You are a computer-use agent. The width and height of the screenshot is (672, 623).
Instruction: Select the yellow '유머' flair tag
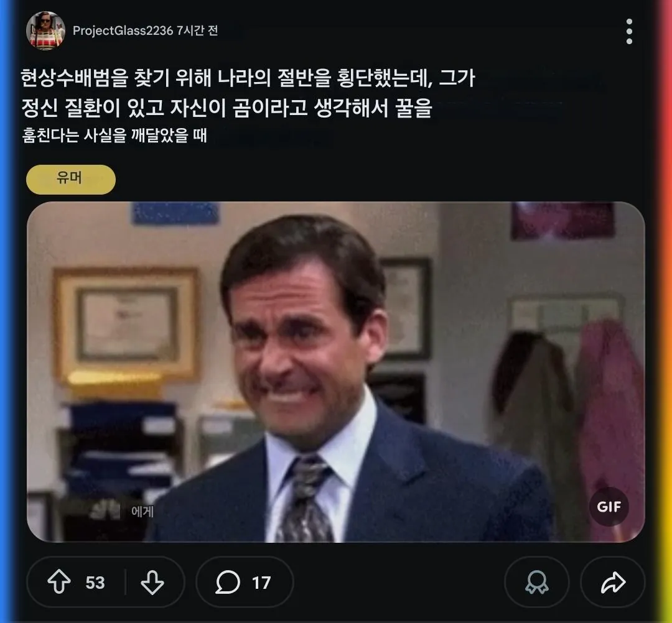click(x=71, y=179)
